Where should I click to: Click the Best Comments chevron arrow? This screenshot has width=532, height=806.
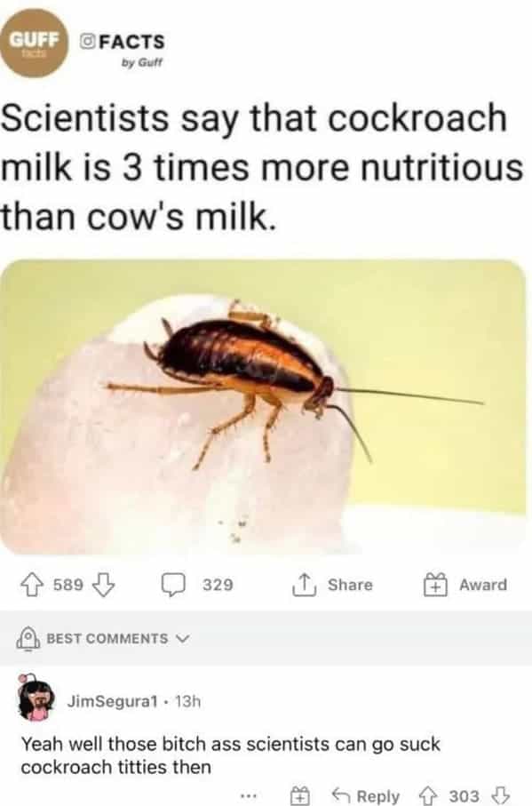[182, 638]
